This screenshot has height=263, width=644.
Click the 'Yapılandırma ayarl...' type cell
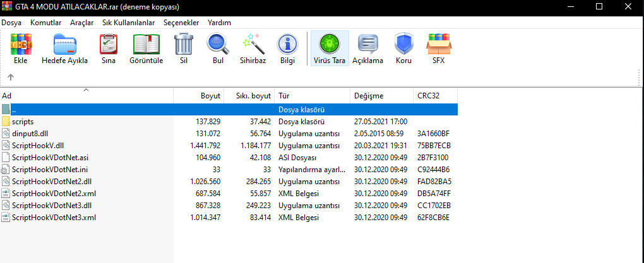coord(312,170)
